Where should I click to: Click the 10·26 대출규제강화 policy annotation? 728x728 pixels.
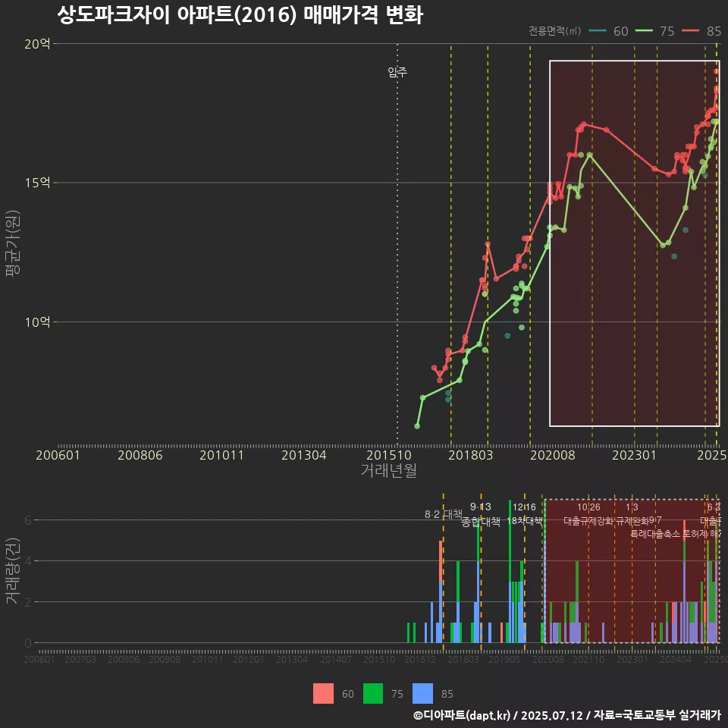[588, 514]
